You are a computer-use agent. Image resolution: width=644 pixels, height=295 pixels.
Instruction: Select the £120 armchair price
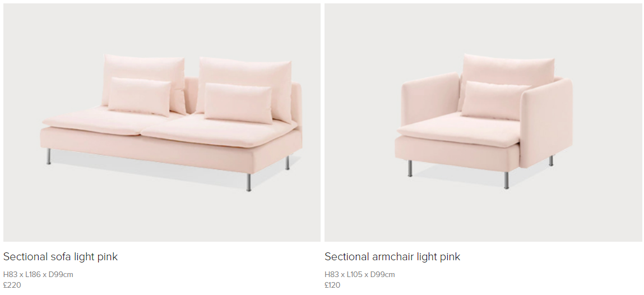click(332, 285)
